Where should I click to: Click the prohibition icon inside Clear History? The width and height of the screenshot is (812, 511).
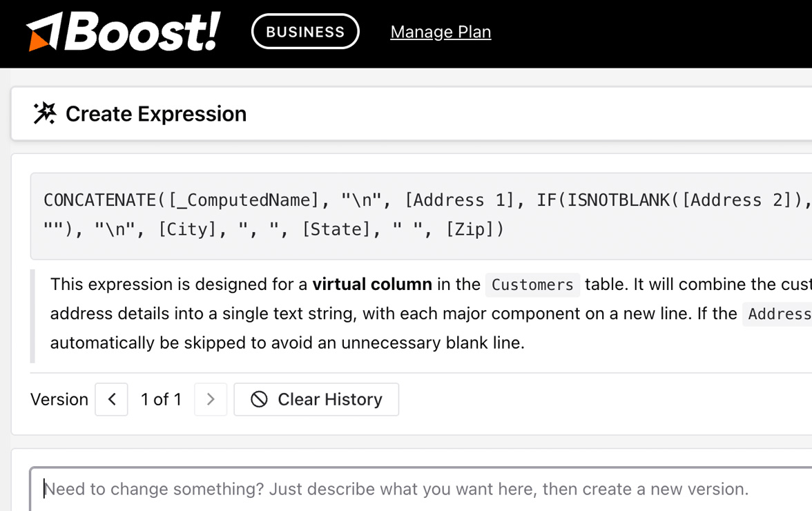258,399
